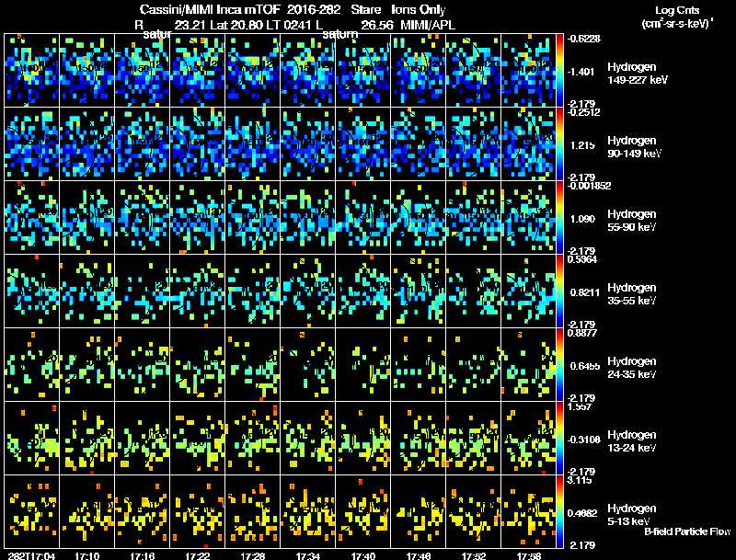Image resolution: width=736 pixels, height=560 pixels.
Task: Click the colorbar tick value '-0.6228'
Action: pyautogui.click(x=583, y=39)
